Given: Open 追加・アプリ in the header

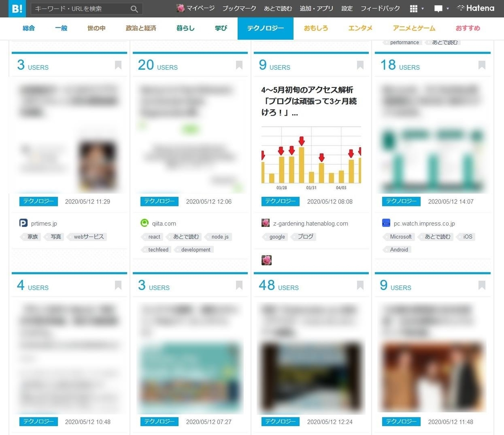Looking at the screenshot, I should pyautogui.click(x=316, y=8).
